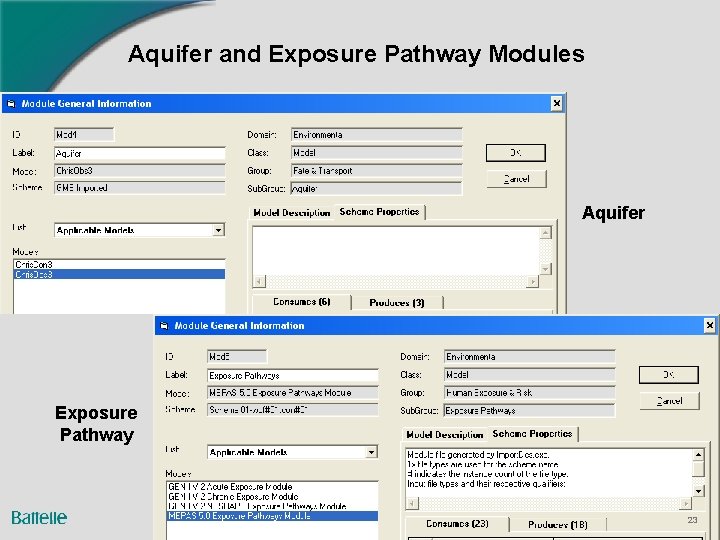Viewport: 720px width, 540px height.
Task: Click the Domain field in Aquifer window
Action: pos(377,135)
